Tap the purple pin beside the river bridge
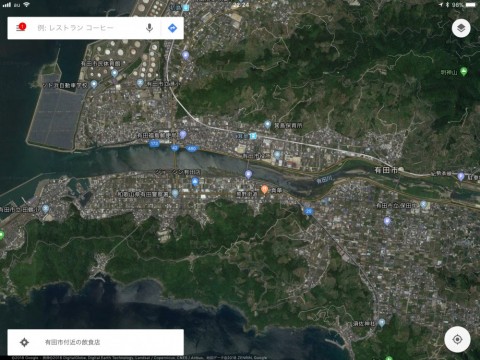The width and height of the screenshot is (480, 360). pos(248,174)
